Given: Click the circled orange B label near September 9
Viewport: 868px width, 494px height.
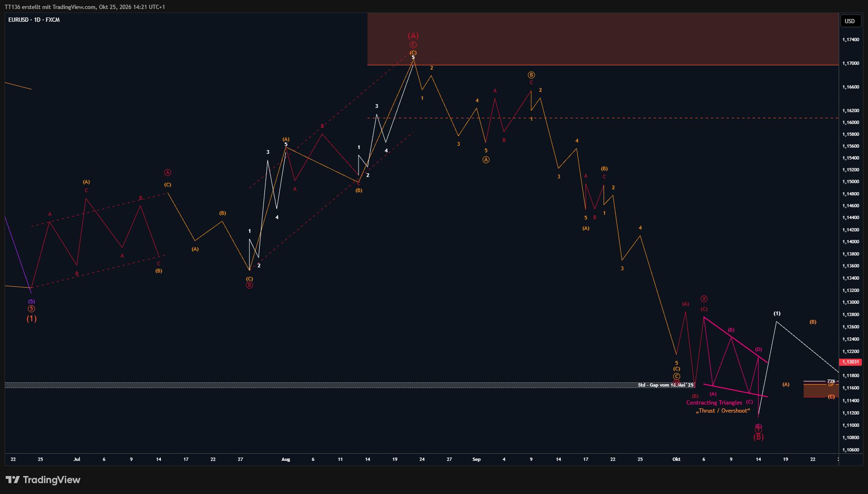Looking at the screenshot, I should tap(531, 75).
